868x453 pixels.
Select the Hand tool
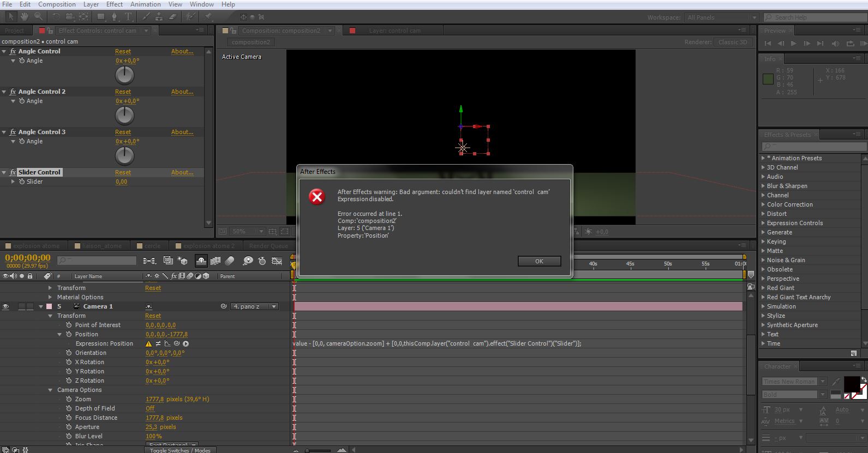click(25, 17)
